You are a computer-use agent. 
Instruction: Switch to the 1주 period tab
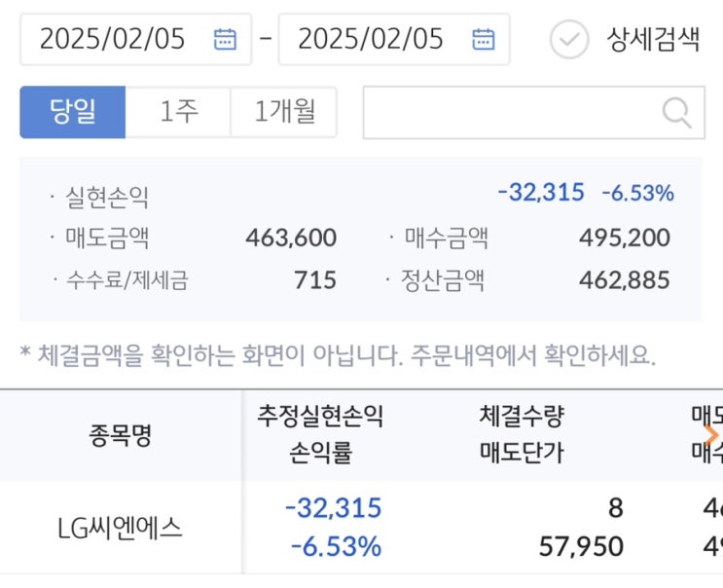click(x=178, y=112)
